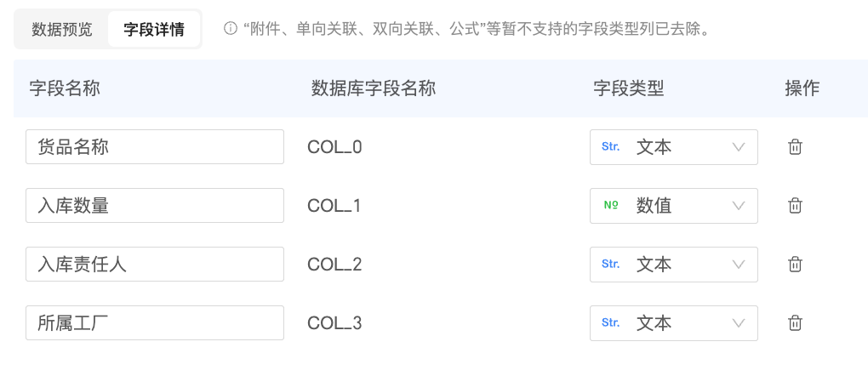The height and width of the screenshot is (376, 868).
Task: Delete the 入库数量 field row
Action: [795, 206]
